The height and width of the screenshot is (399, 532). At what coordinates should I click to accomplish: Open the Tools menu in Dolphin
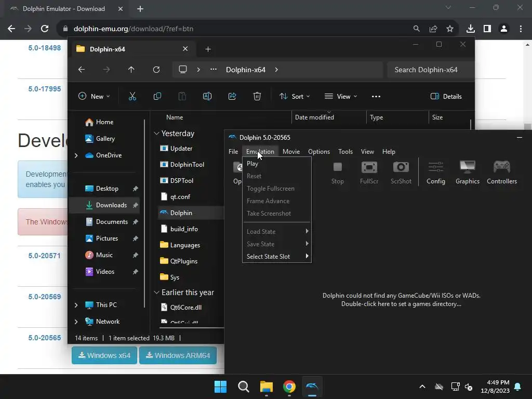pyautogui.click(x=345, y=152)
